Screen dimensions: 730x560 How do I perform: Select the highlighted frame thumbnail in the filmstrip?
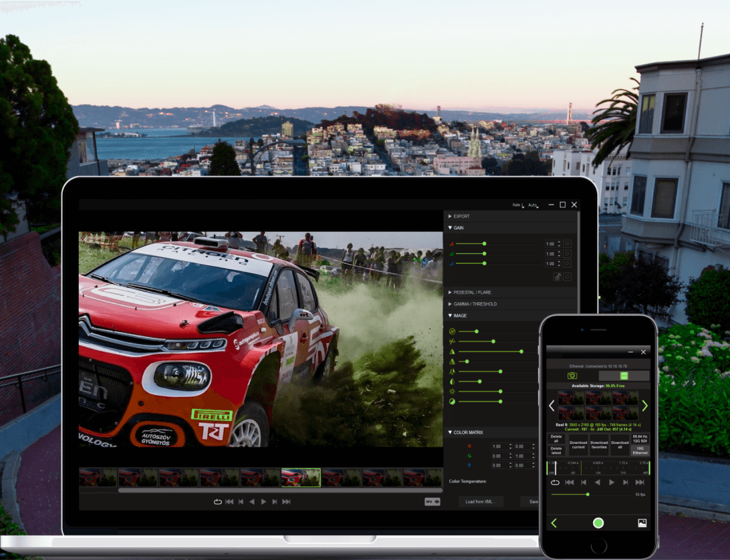[x=302, y=476]
